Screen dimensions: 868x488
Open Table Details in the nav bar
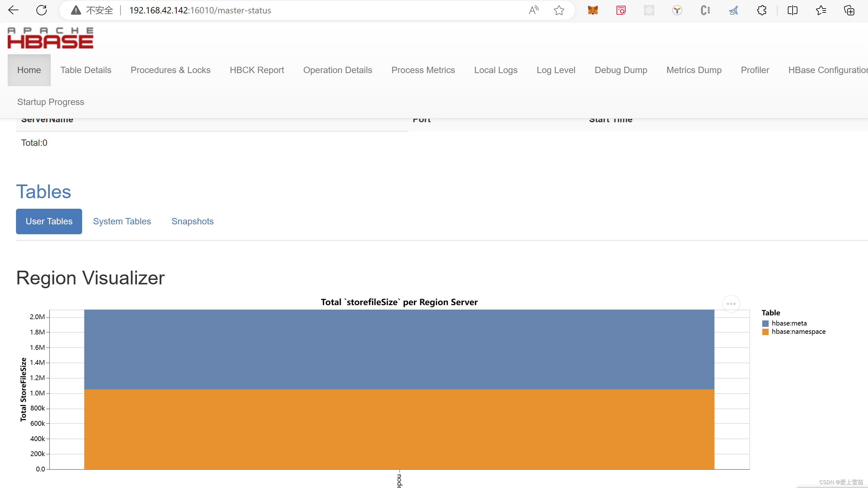coord(86,70)
